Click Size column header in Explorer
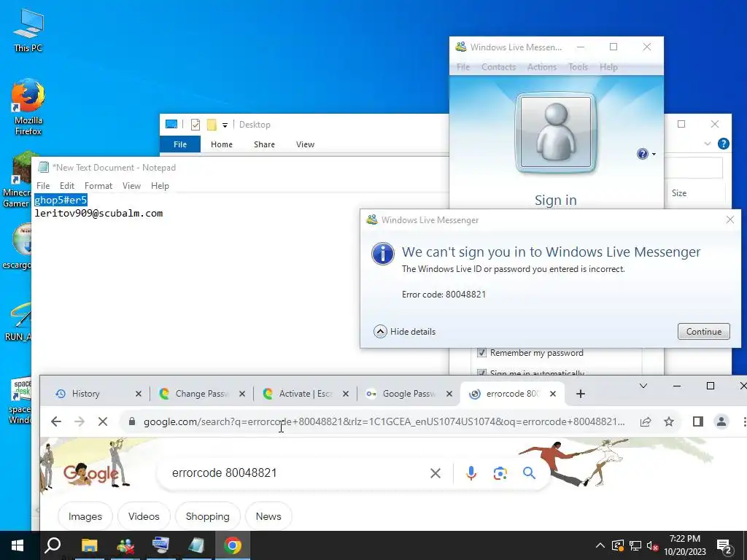This screenshot has height=560, width=747. point(679,192)
